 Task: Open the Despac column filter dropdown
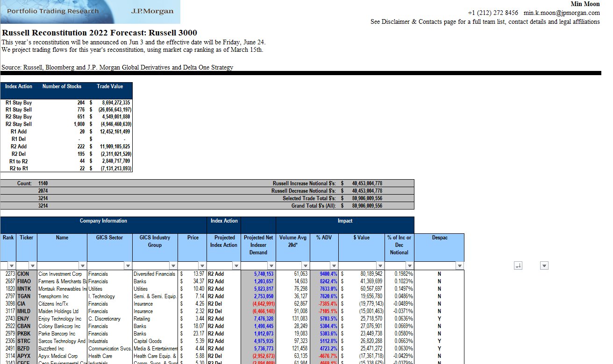(x=460, y=266)
